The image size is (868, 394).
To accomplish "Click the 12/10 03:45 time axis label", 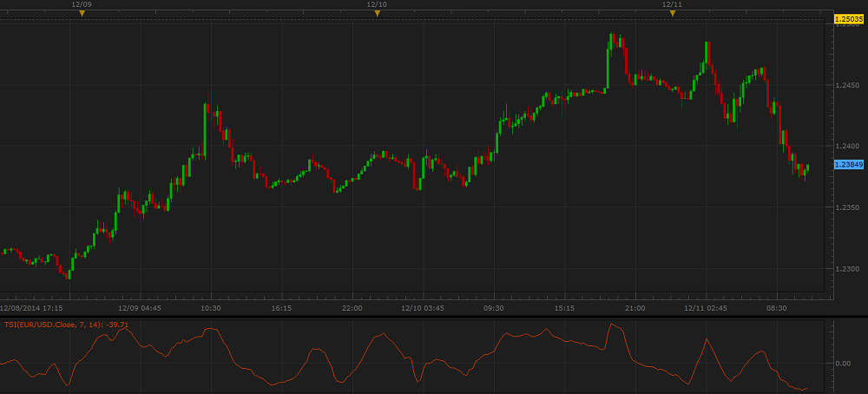I will tap(423, 307).
